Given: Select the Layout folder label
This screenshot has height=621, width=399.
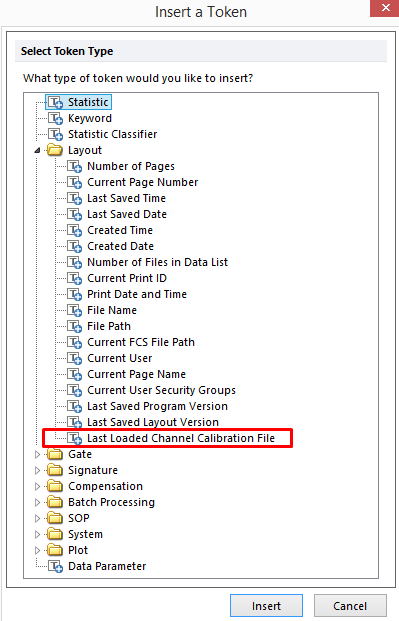Looking at the screenshot, I should click(85, 150).
